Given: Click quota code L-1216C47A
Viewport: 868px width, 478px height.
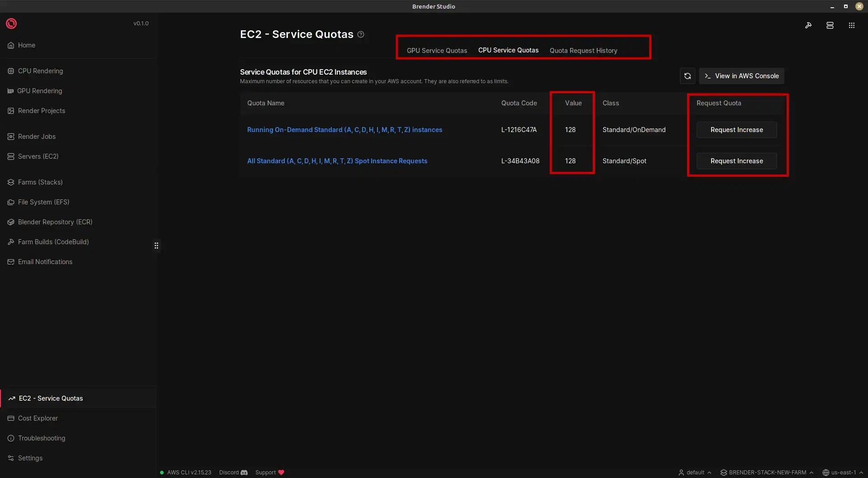Looking at the screenshot, I should pos(519,130).
